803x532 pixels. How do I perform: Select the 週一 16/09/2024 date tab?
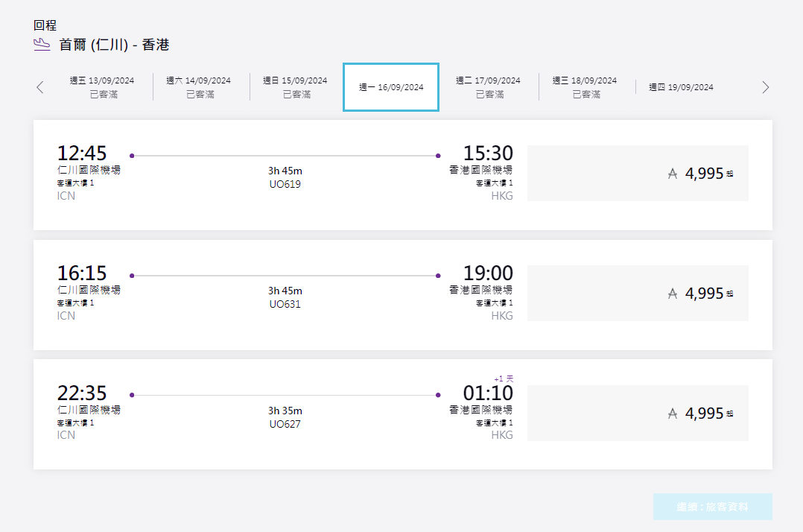390,86
